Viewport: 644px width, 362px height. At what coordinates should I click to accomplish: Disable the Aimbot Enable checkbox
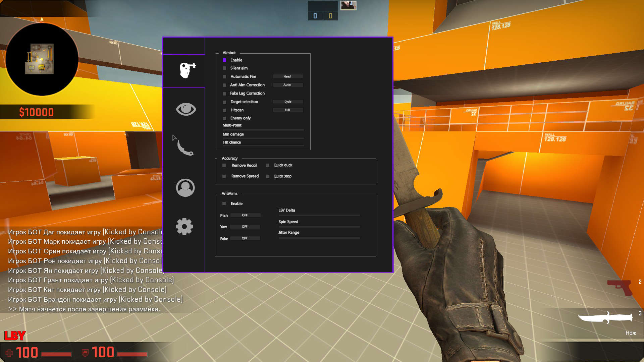[224, 60]
